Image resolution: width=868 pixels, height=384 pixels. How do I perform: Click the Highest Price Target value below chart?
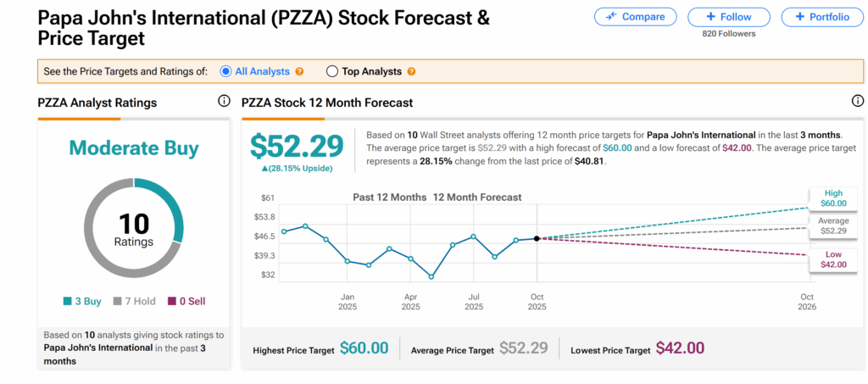[364, 348]
